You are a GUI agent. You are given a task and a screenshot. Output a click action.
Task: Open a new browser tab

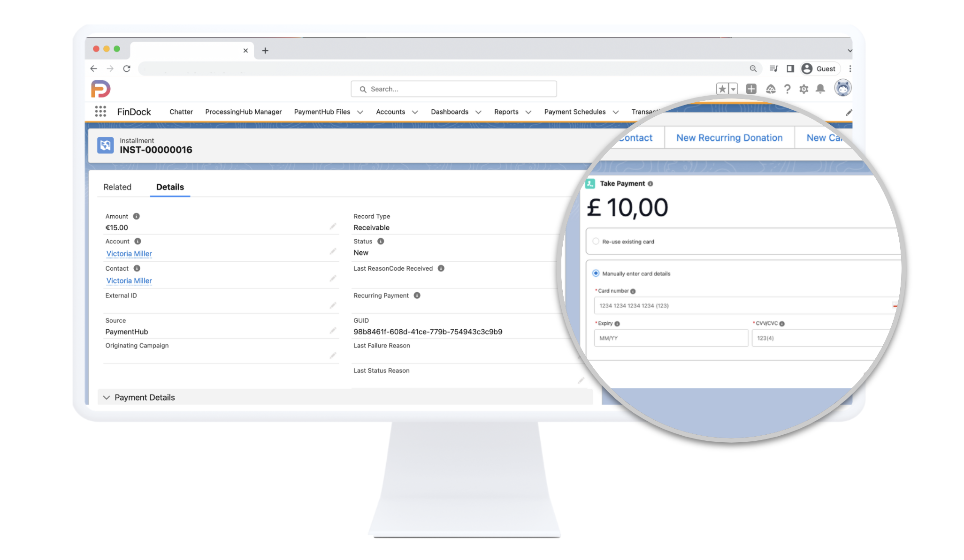pyautogui.click(x=265, y=50)
